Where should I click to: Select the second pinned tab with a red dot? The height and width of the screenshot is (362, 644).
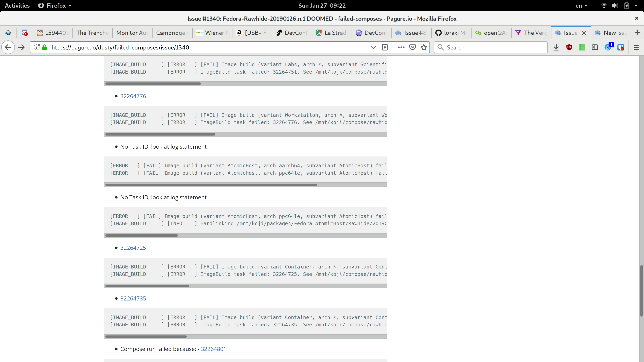(x=25, y=33)
